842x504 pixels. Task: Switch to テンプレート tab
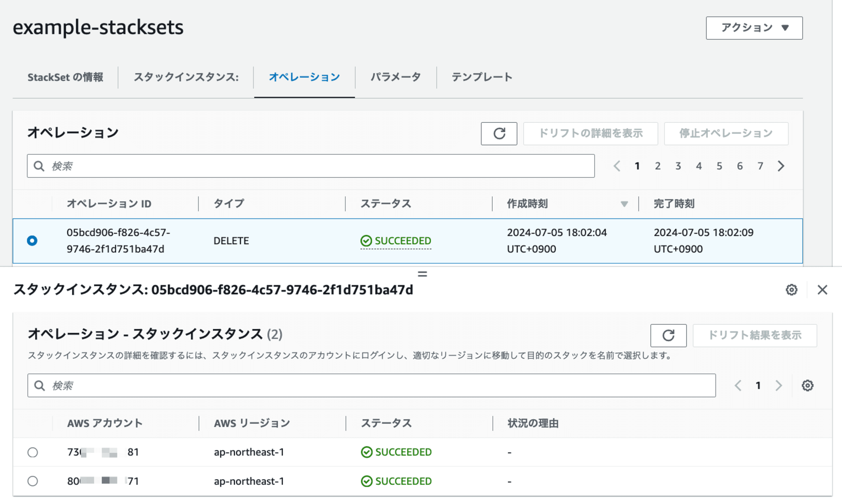[x=482, y=77]
